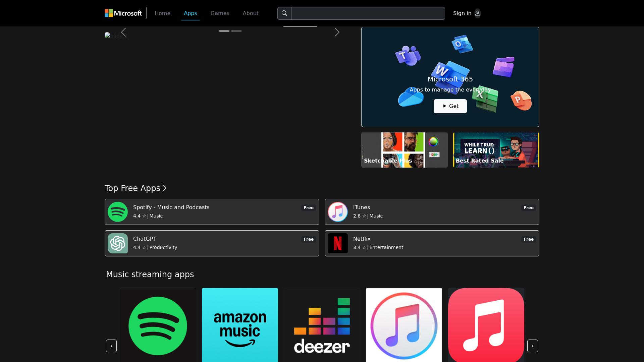Click the 3.4 ☆| Entertainment text
The image size is (644, 362).
click(x=378, y=247)
